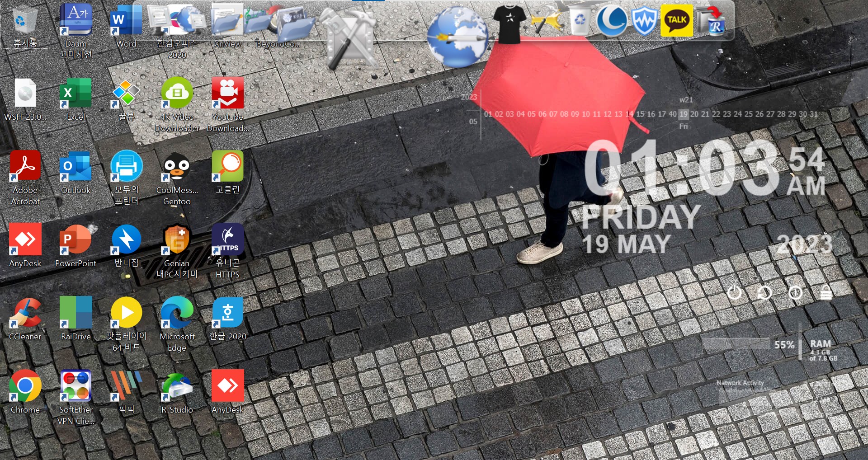Launch 모두의 프린터 shortcut
The height and width of the screenshot is (460, 868).
pyautogui.click(x=126, y=178)
